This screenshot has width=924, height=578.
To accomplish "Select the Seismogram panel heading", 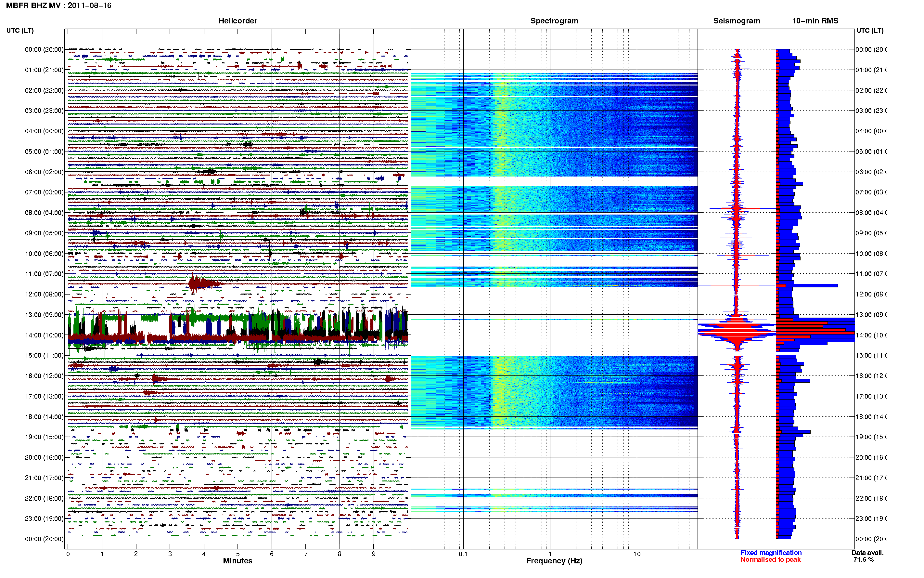I will (x=737, y=21).
